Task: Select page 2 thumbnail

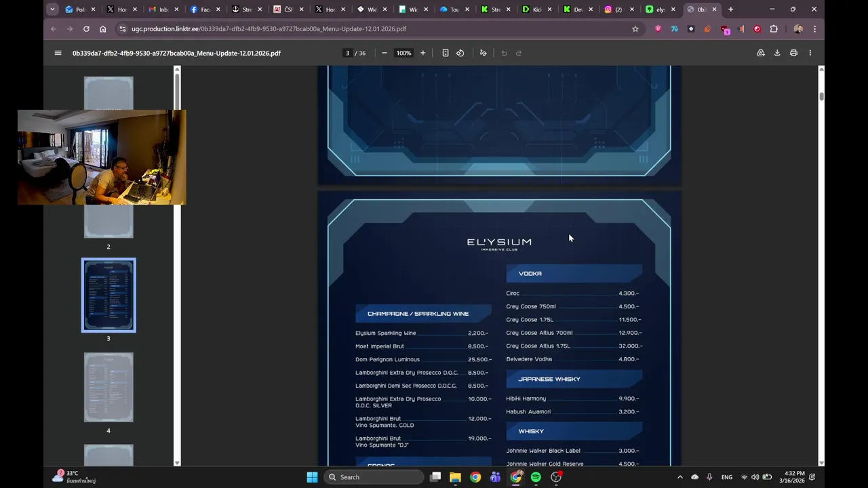Action: point(108,221)
